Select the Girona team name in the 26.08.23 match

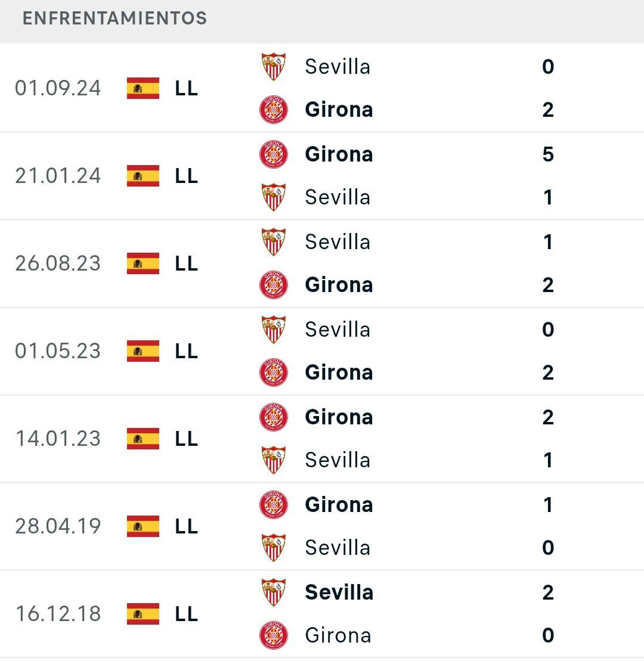[x=339, y=285]
